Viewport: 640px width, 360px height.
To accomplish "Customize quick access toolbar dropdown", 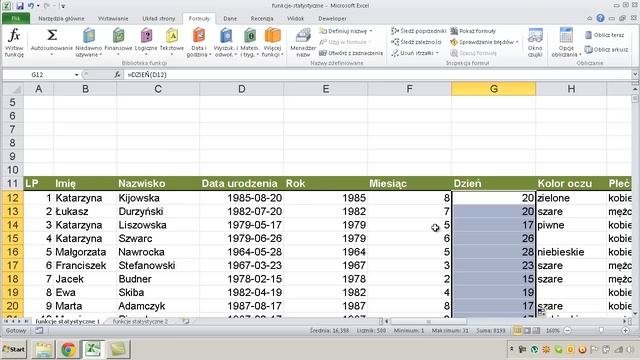I will click(63, 6).
